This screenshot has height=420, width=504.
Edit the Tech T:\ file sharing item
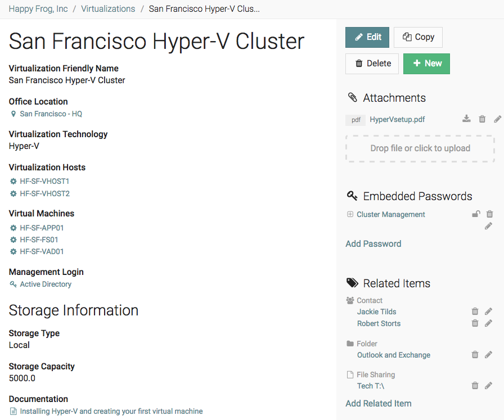(488, 386)
